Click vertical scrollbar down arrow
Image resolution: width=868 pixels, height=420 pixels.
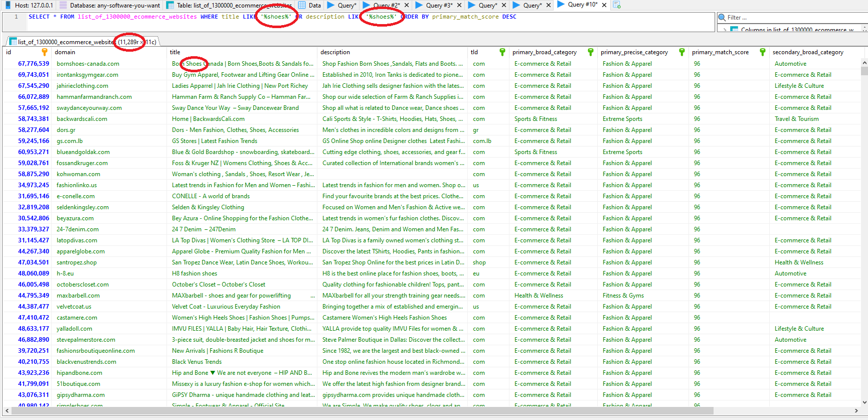864,402
